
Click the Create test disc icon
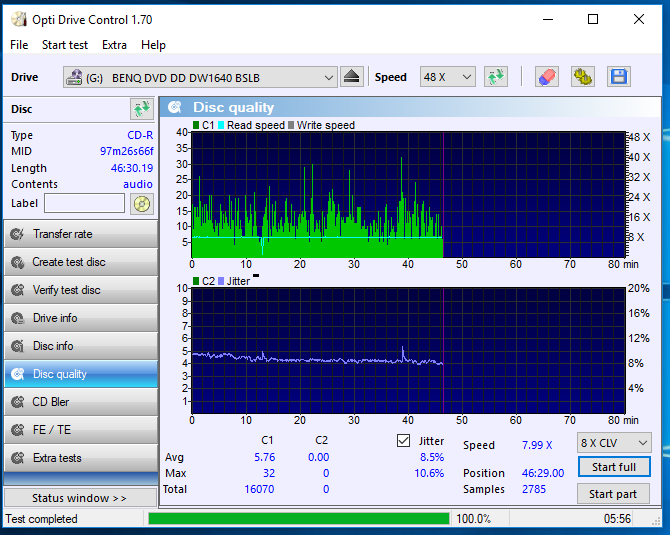(18, 262)
